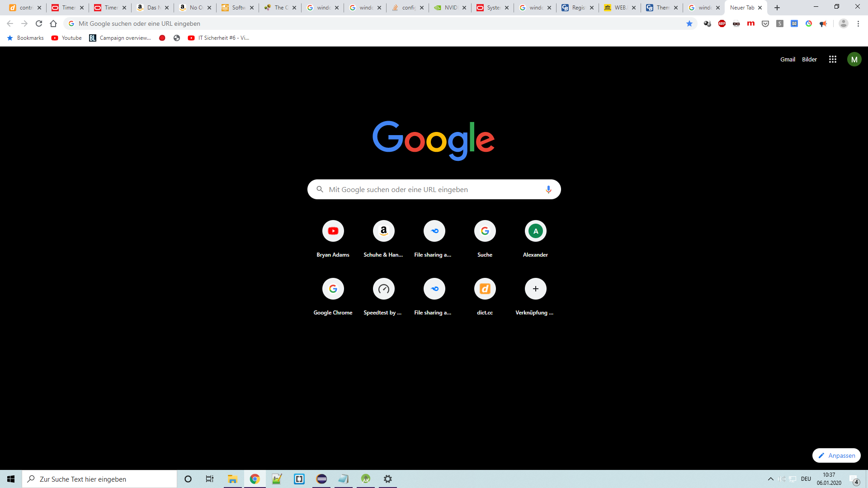Image resolution: width=868 pixels, height=488 pixels.
Task: Open the Youtube bookmark
Action: point(66,38)
